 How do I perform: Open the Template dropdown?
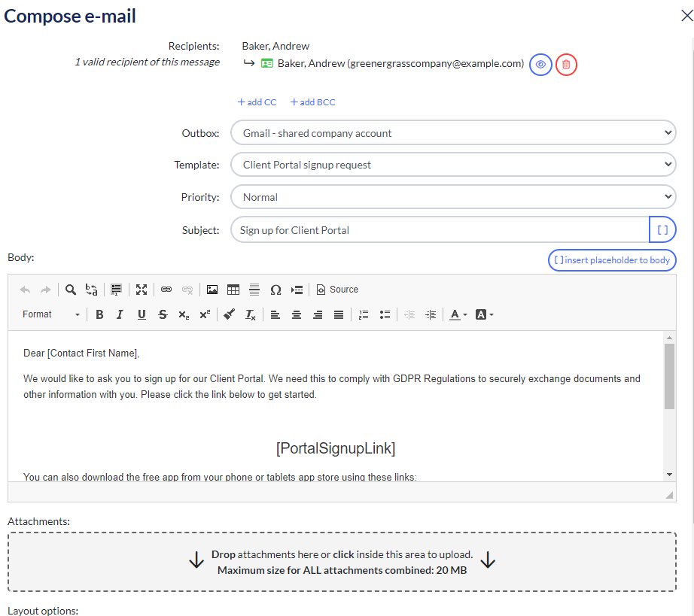tap(453, 165)
